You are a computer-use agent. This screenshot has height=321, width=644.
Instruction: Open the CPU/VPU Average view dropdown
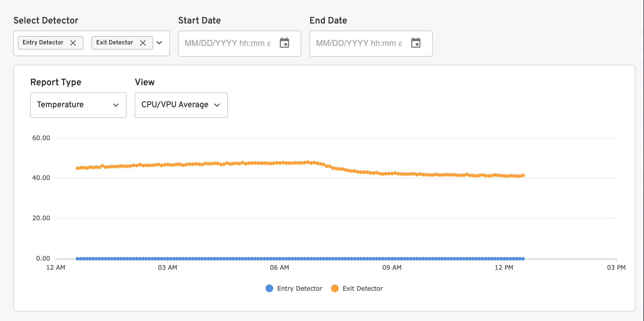[x=181, y=105]
